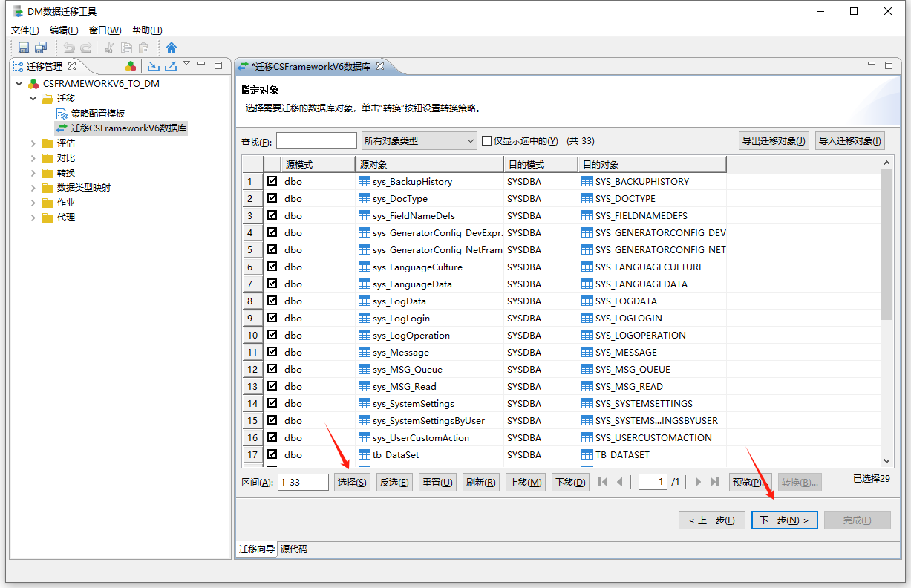Click the 查找(F) search input field
The image size is (911, 588).
pos(316,140)
